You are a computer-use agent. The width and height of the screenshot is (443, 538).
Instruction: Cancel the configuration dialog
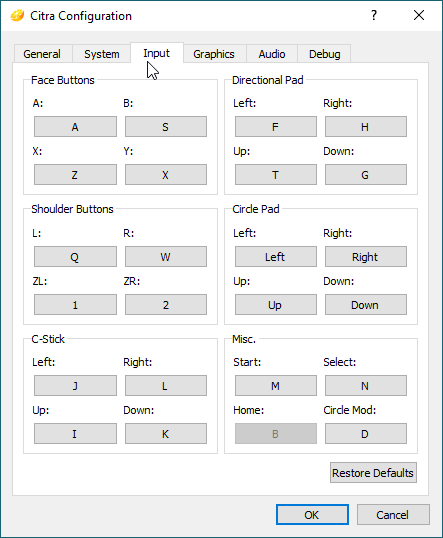tap(393, 514)
